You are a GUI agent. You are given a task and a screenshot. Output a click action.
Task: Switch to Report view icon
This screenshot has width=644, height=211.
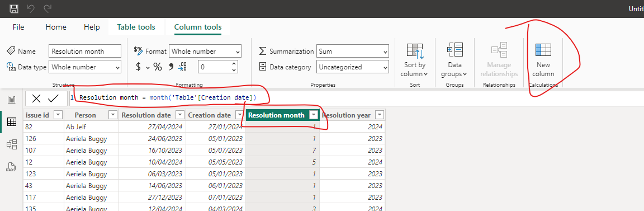click(12, 100)
